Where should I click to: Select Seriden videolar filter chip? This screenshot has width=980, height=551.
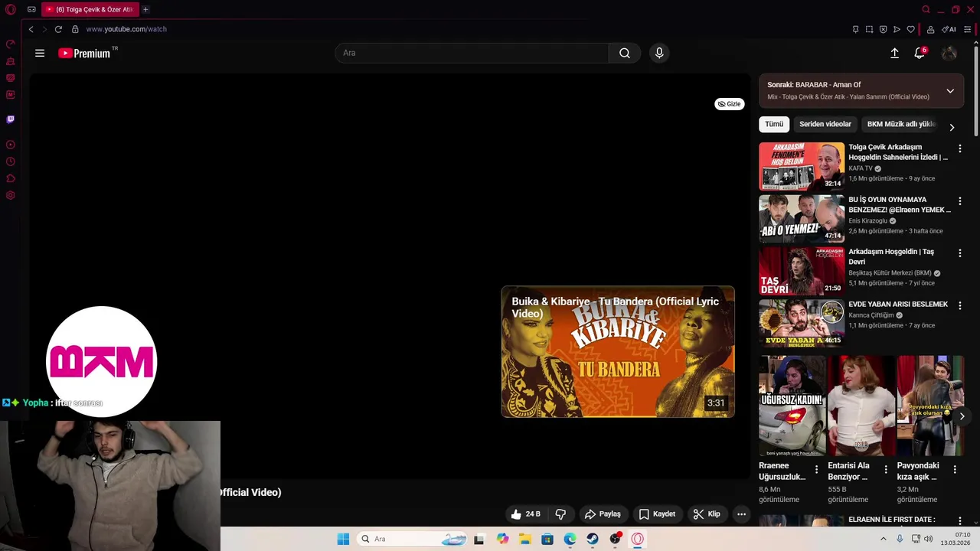coord(825,124)
